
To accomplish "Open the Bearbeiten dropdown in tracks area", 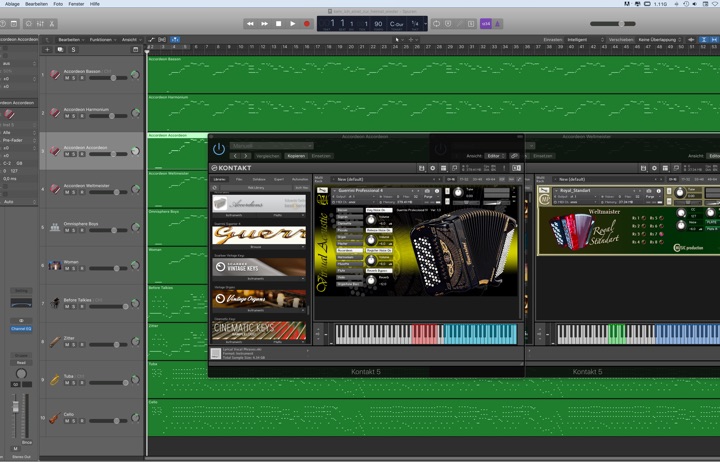I will (72, 39).
